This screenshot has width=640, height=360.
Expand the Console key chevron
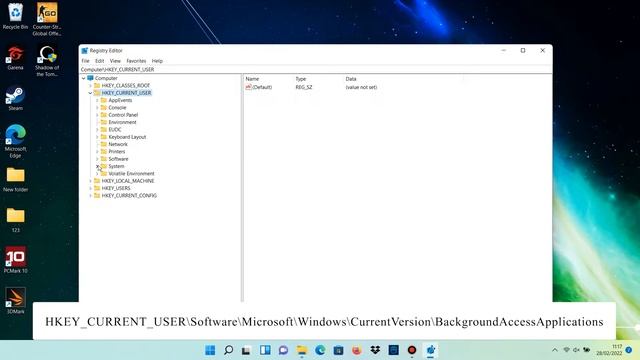97,107
